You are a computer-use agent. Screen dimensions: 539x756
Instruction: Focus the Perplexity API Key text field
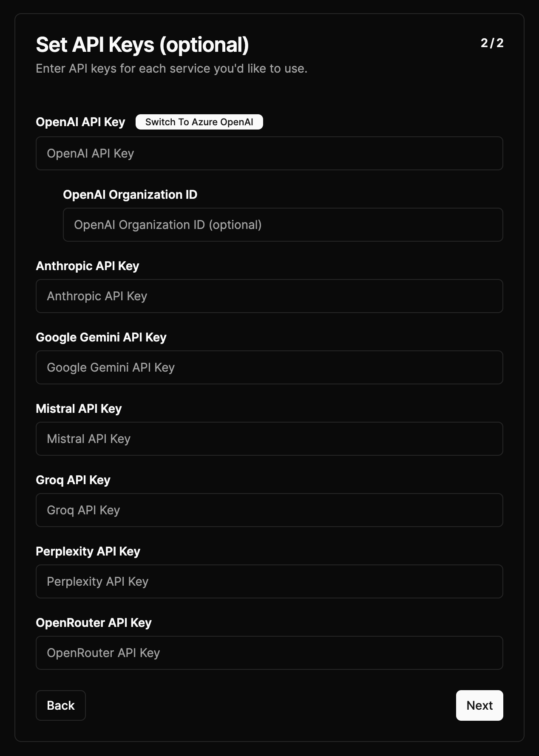coord(269,581)
